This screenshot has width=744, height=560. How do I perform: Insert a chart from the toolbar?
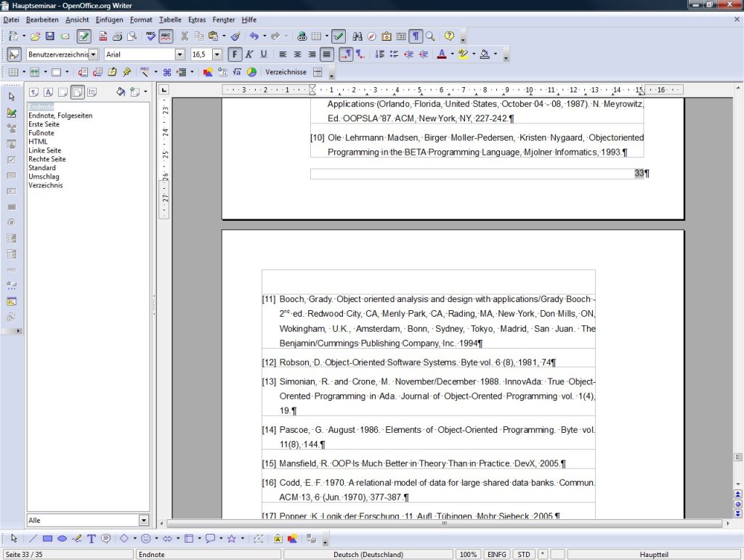(x=251, y=72)
